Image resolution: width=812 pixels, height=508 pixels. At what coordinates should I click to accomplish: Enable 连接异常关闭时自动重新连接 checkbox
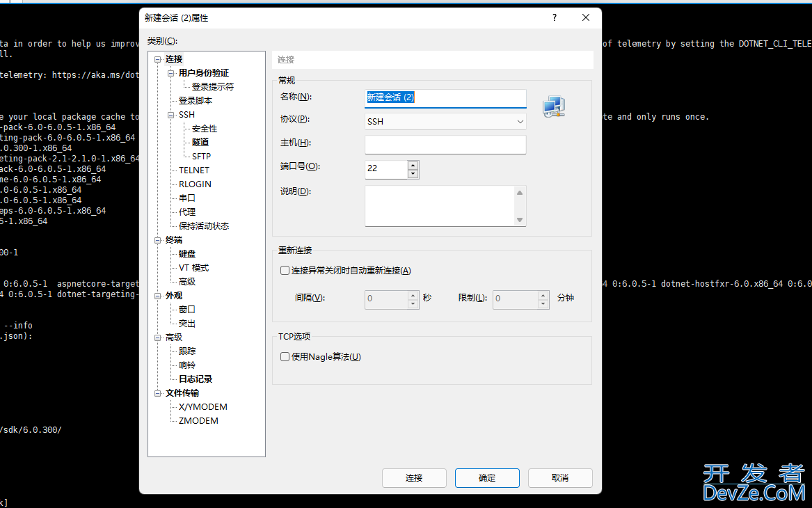[285, 270]
